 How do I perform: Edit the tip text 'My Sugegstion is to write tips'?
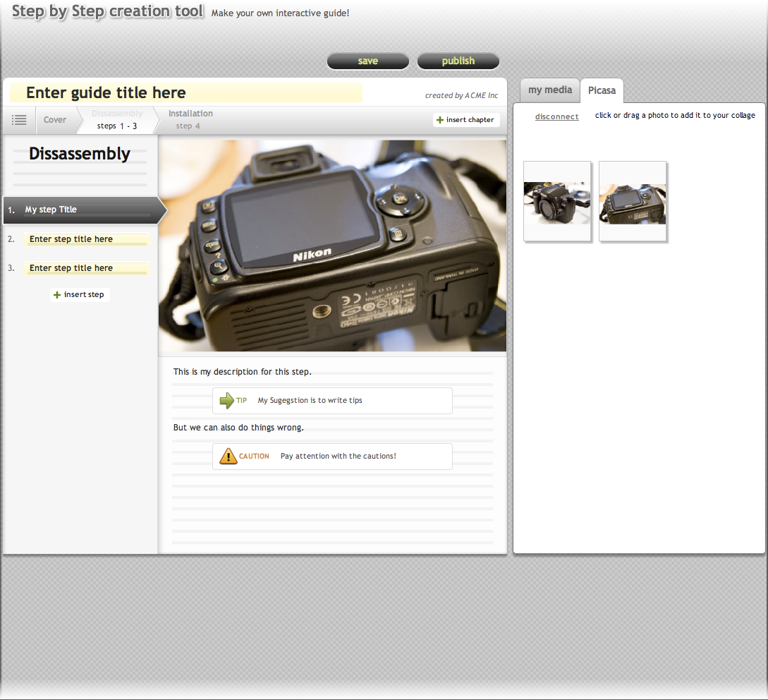coord(310,401)
